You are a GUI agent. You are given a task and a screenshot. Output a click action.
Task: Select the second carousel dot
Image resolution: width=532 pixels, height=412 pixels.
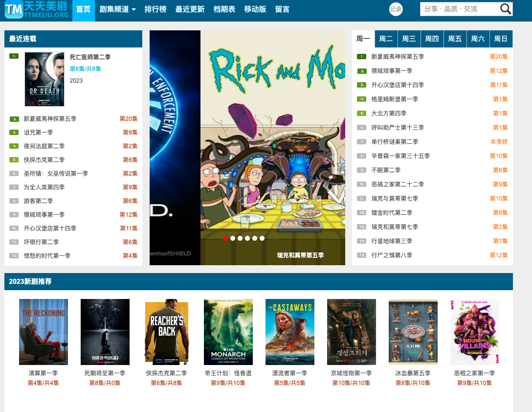point(233,238)
